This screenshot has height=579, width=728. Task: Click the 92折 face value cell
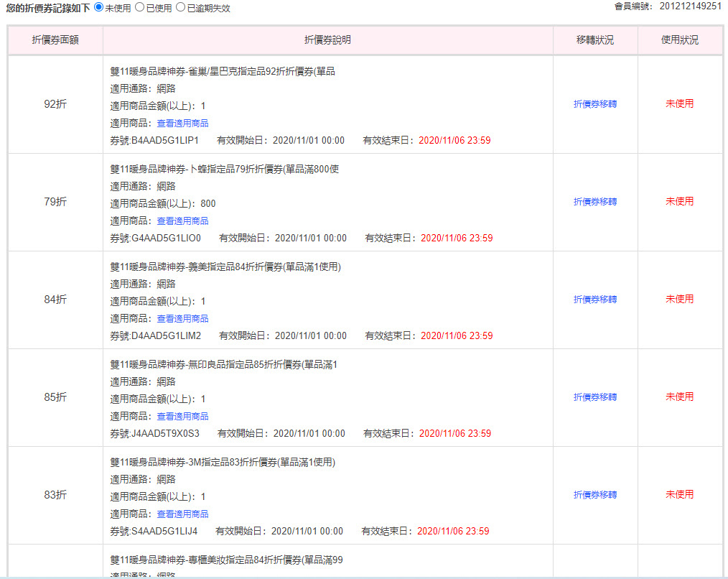55,104
